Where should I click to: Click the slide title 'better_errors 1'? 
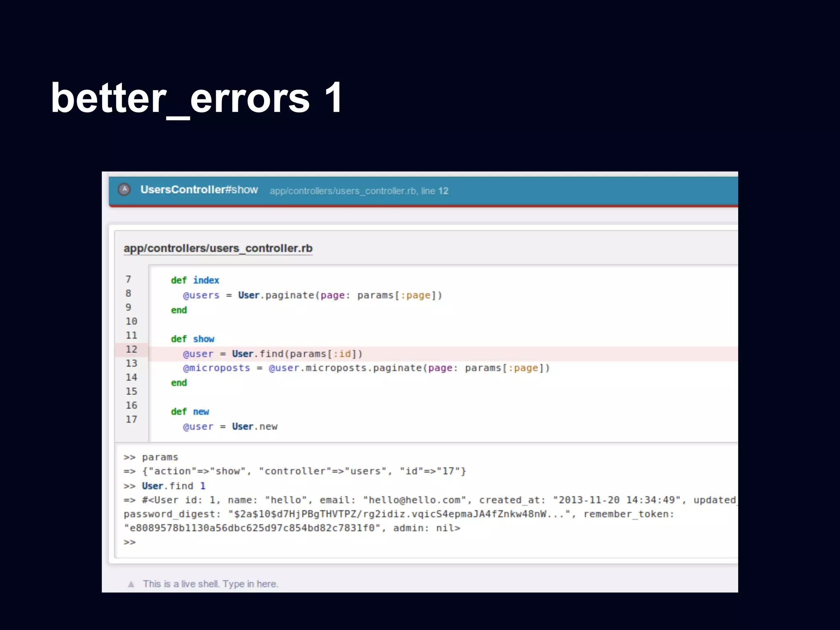pyautogui.click(x=196, y=98)
